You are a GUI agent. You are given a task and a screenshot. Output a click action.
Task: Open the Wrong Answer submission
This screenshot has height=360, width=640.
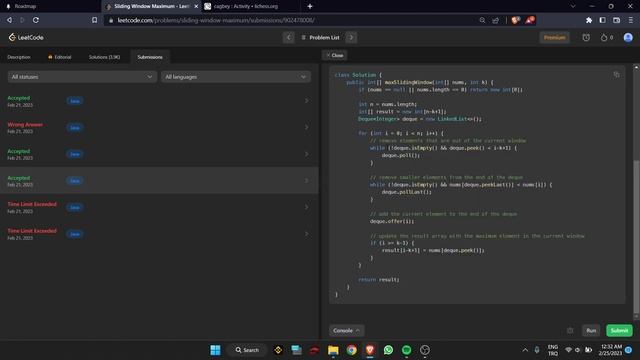coord(159,127)
